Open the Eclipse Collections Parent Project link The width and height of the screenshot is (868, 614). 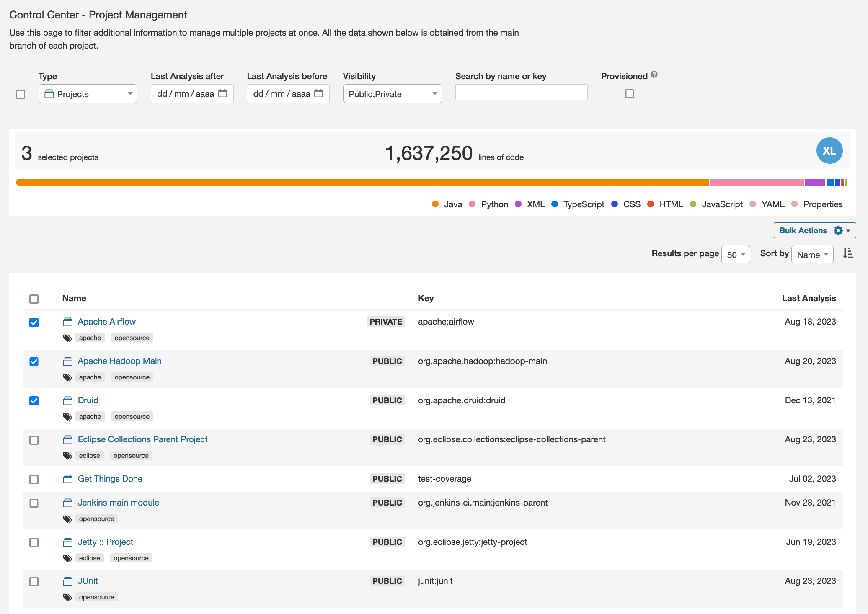click(x=142, y=439)
